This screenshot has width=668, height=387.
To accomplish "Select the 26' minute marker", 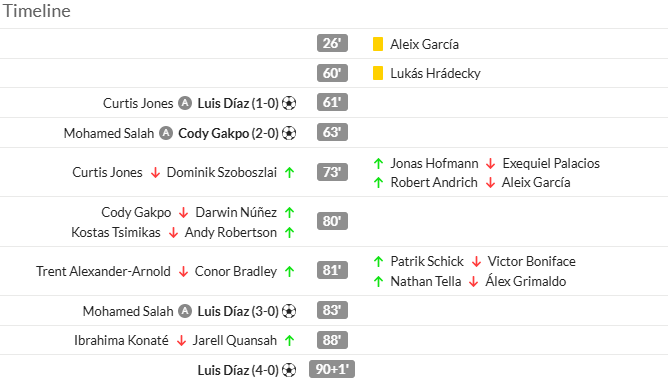I will [332, 43].
